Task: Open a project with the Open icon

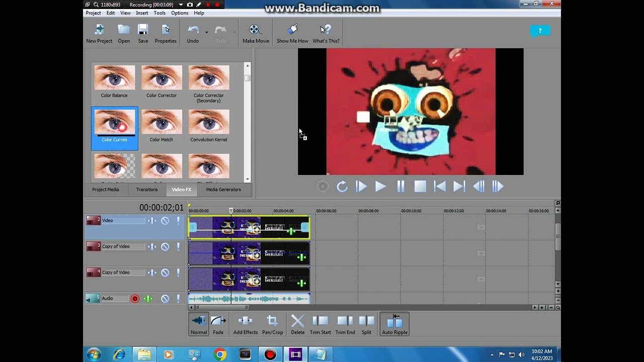Action: click(x=124, y=34)
